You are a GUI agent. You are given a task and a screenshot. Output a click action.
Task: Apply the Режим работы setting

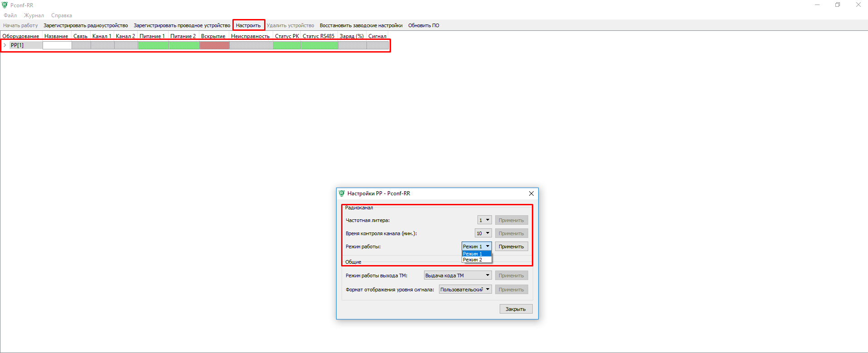511,247
